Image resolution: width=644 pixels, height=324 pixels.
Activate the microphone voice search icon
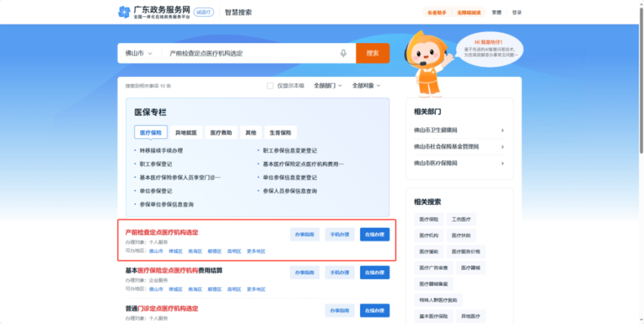(343, 54)
